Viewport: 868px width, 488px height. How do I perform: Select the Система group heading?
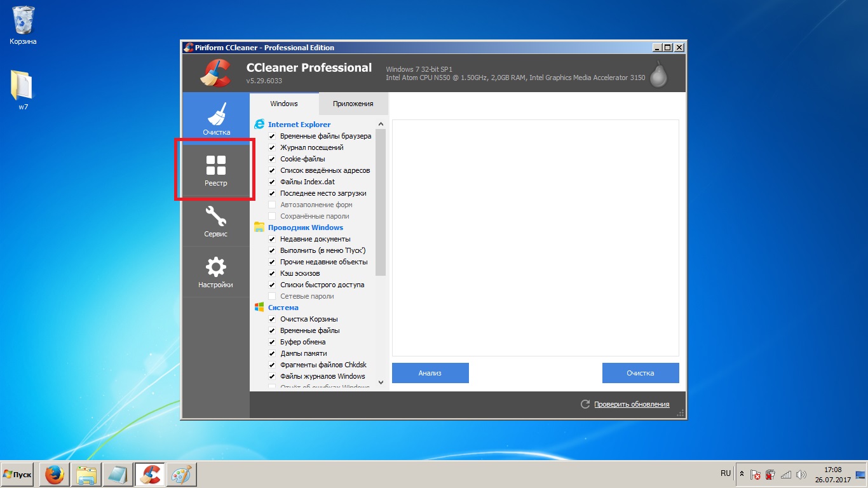[x=283, y=308]
